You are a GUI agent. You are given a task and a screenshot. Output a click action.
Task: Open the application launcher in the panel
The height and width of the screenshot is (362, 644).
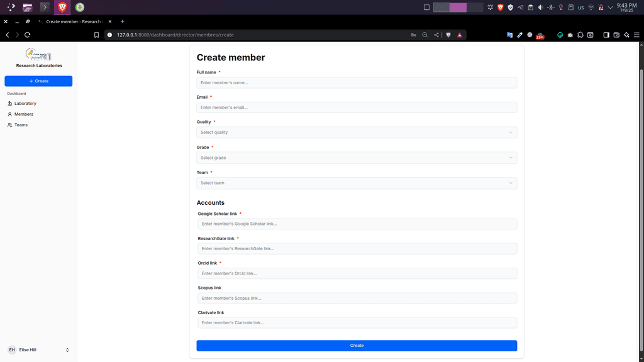11,7
